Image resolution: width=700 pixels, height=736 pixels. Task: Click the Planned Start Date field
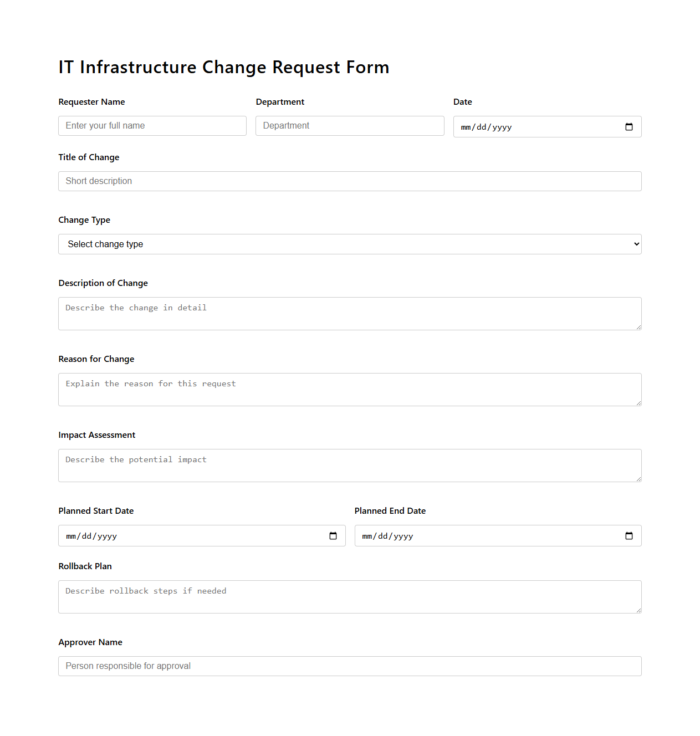[x=166, y=535]
